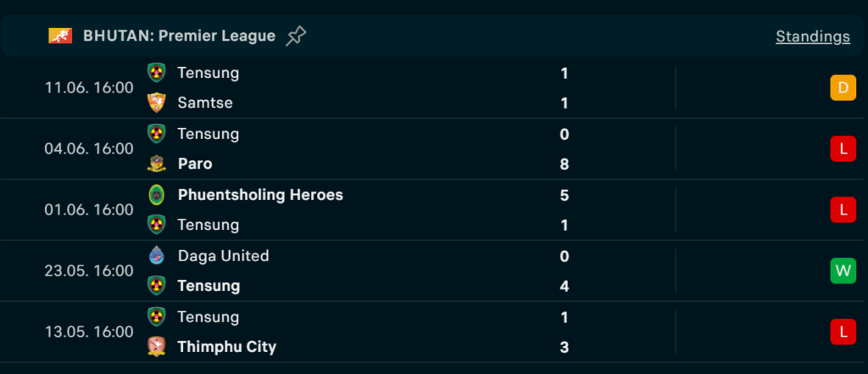This screenshot has height=374, width=868.
Task: Click Phuentsholing Heroes club badge
Action: click(157, 194)
